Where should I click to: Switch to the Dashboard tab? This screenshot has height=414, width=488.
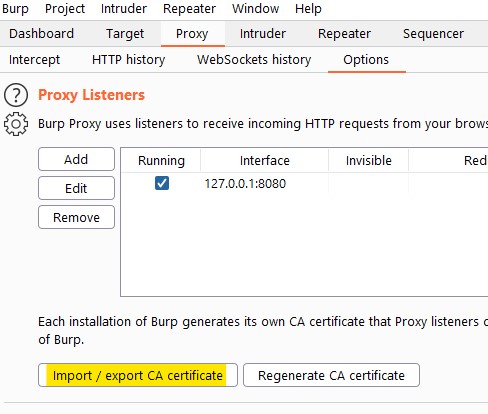(41, 34)
